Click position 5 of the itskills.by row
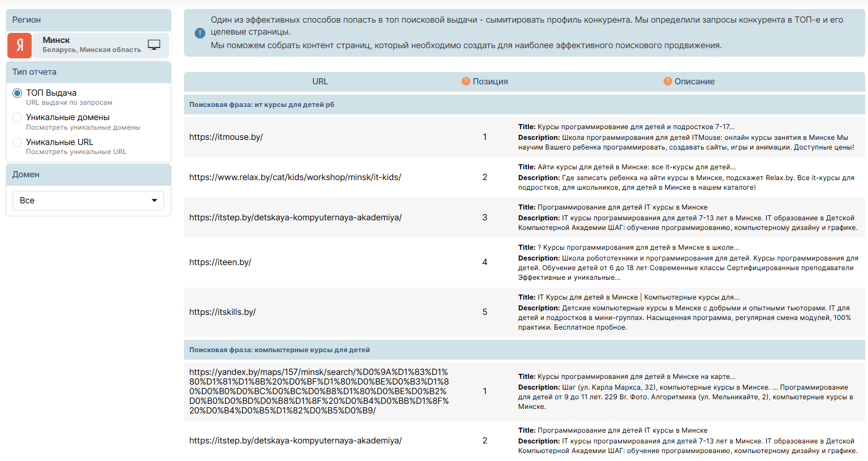Image resolution: width=868 pixels, height=461 pixels. (485, 312)
